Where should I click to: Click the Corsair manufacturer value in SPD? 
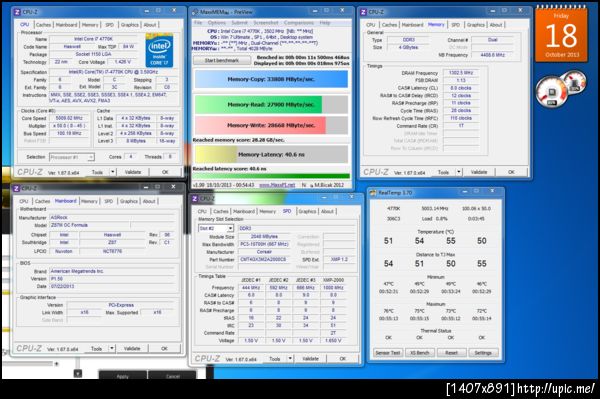[x=264, y=252]
